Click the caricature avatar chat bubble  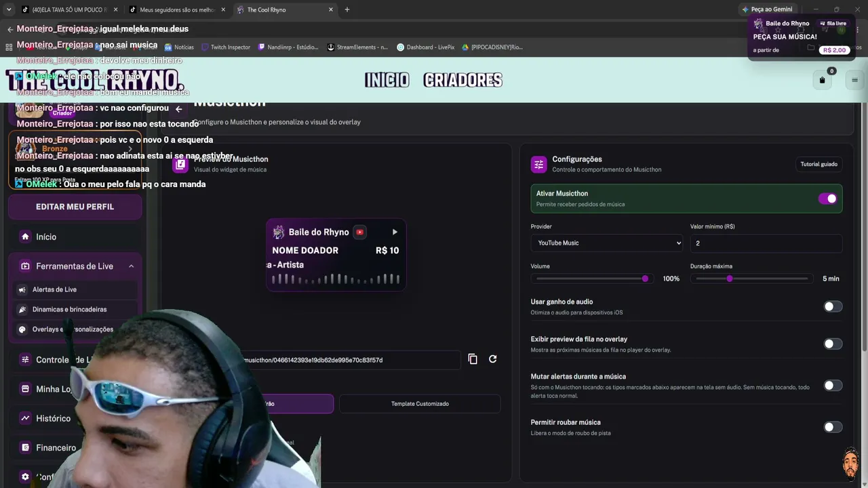point(850,463)
